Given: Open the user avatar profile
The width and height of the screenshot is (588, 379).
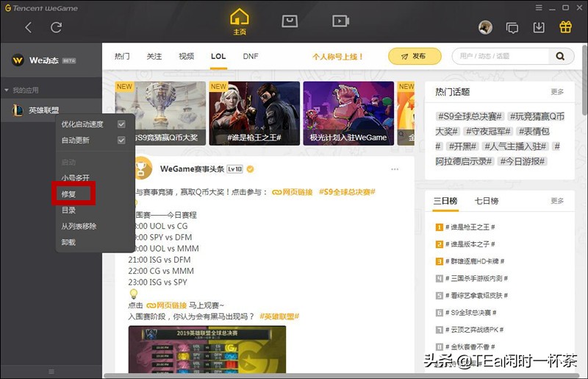Looking at the screenshot, I should point(485,27).
